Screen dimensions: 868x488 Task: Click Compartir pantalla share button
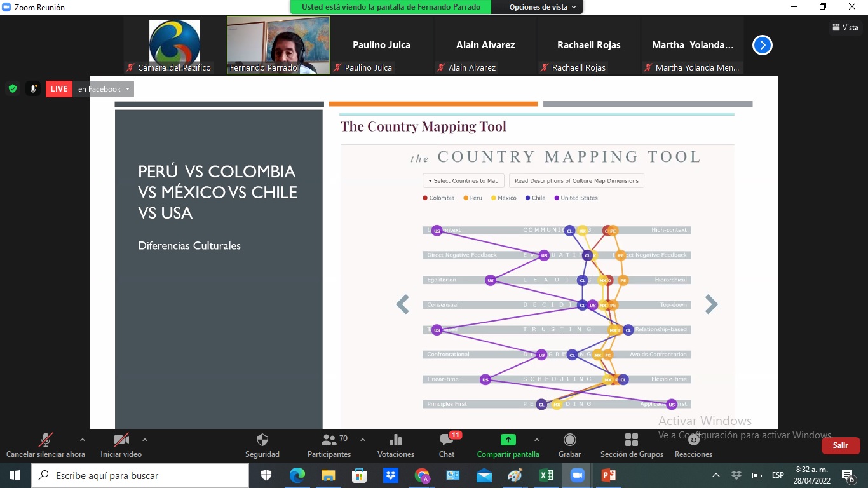[508, 445]
